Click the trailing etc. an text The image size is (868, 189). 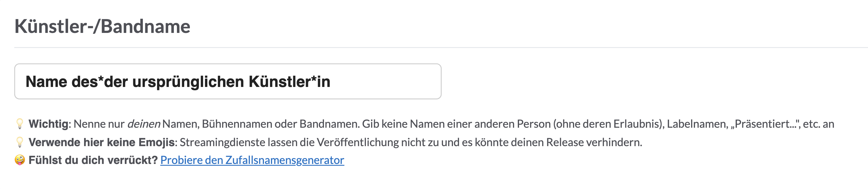(819, 124)
